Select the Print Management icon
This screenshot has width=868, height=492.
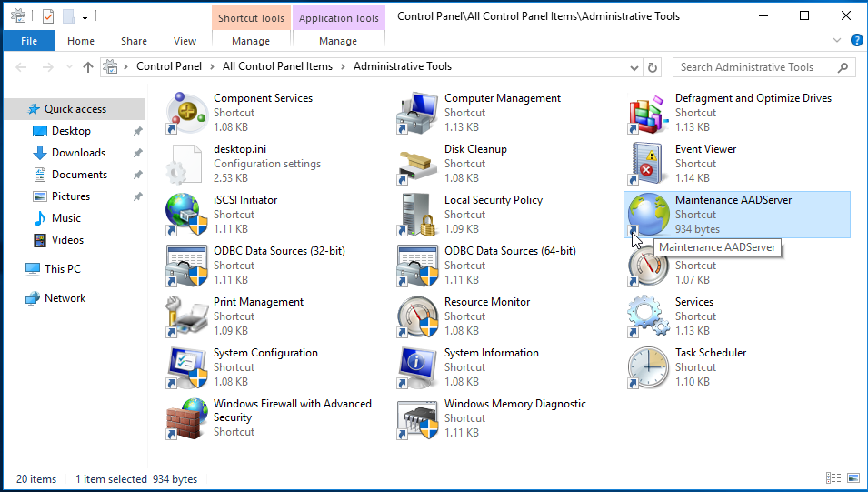(187, 316)
